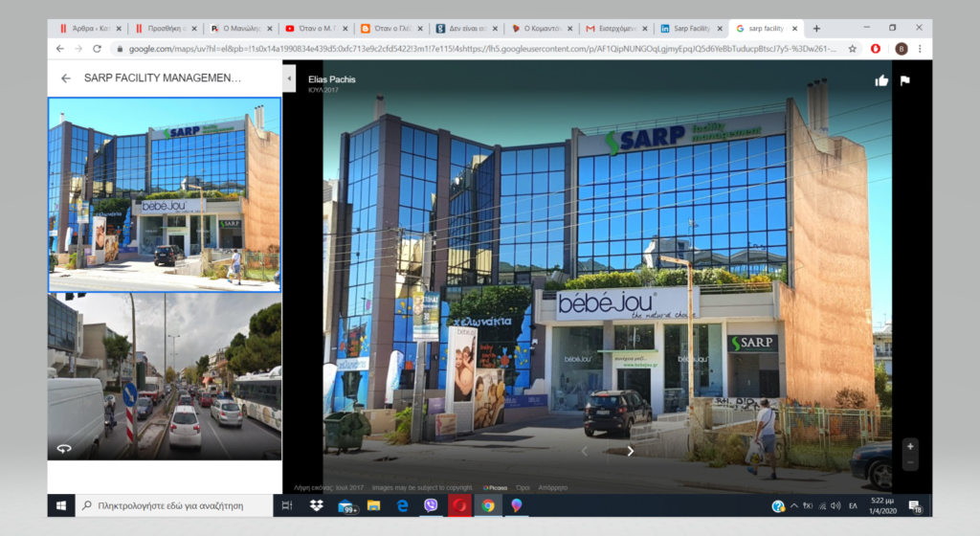Viewport: 980px width, 536px height.
Task: Switch to 'Ο Κομαντάν' tab
Action: [x=540, y=28]
